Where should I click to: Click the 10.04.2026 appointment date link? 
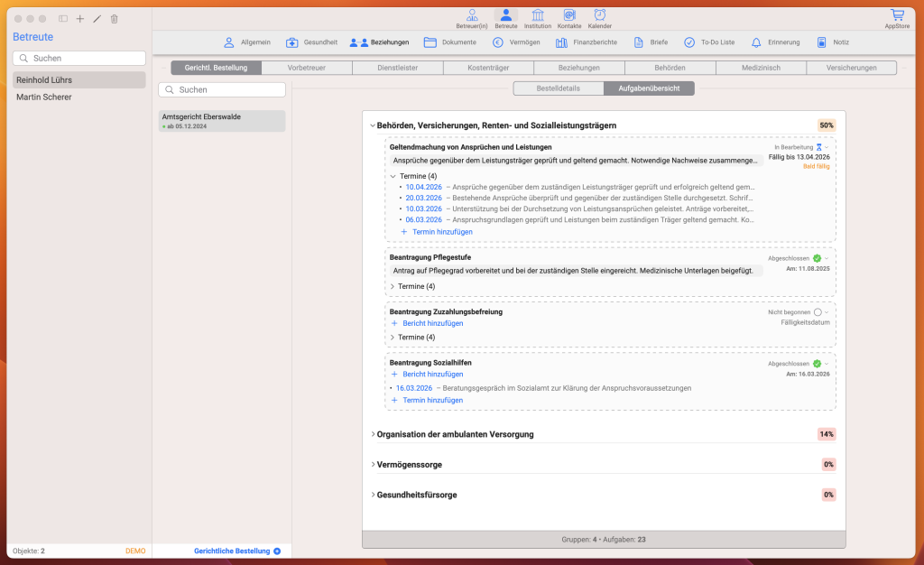(423, 187)
